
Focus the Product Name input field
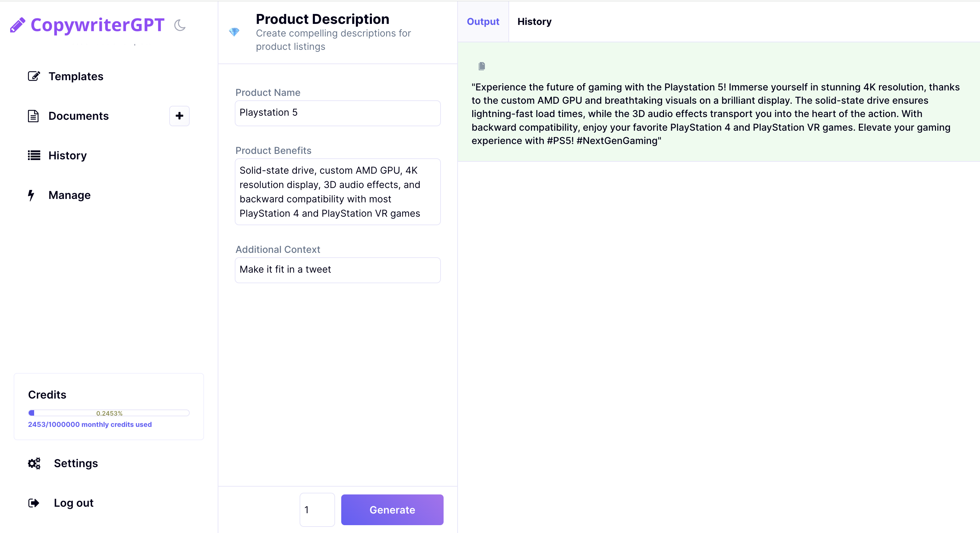pyautogui.click(x=337, y=113)
